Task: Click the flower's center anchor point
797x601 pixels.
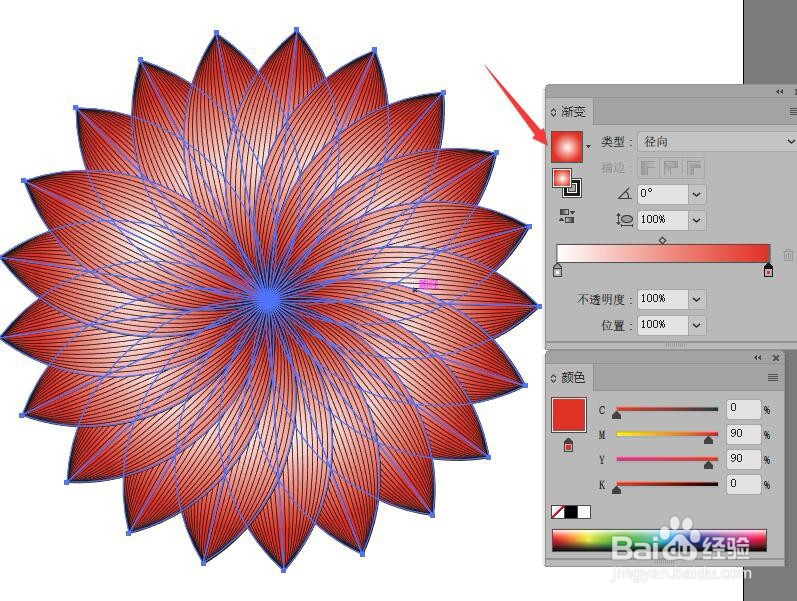Action: (267, 300)
